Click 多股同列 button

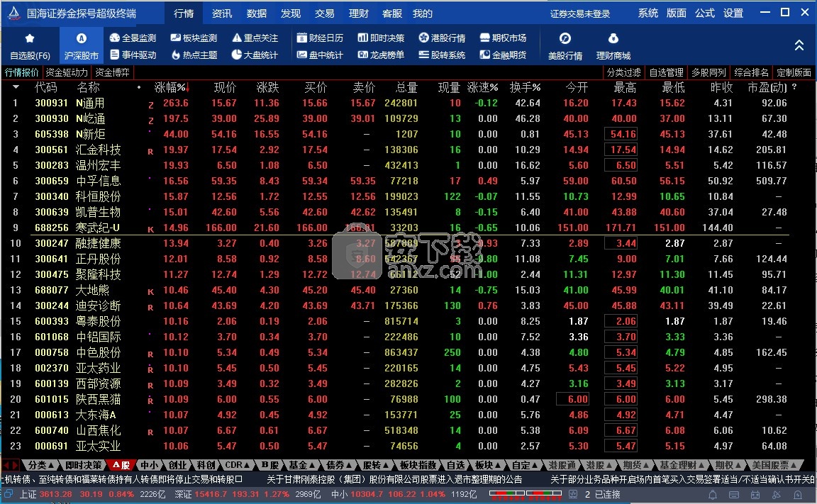(x=708, y=72)
